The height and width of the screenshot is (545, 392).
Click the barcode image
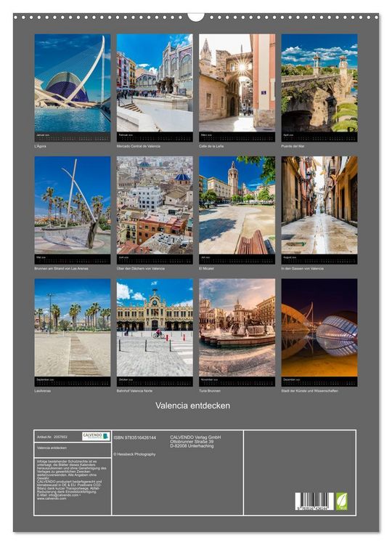(x=314, y=501)
